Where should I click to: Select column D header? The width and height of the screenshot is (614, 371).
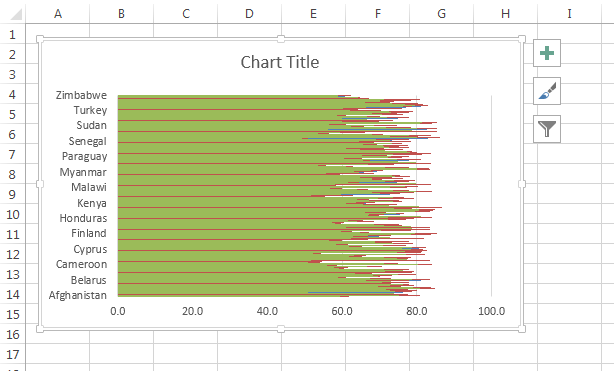tap(249, 14)
